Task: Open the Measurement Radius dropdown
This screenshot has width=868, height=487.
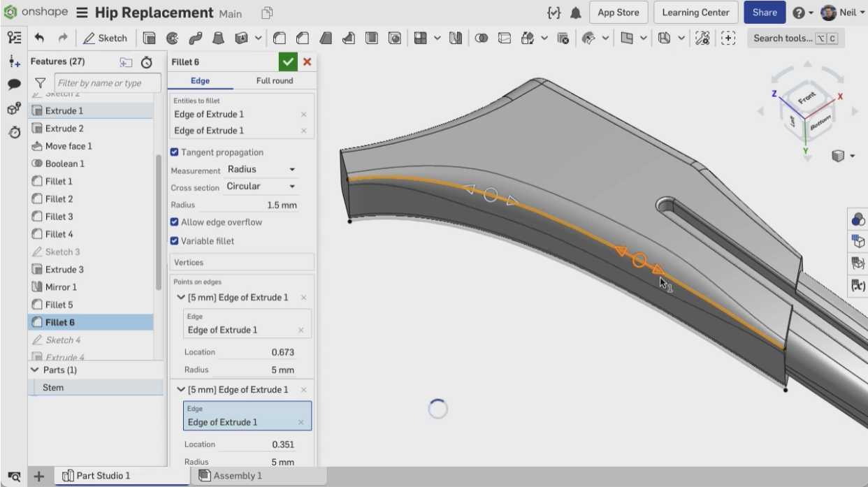Action: point(261,170)
